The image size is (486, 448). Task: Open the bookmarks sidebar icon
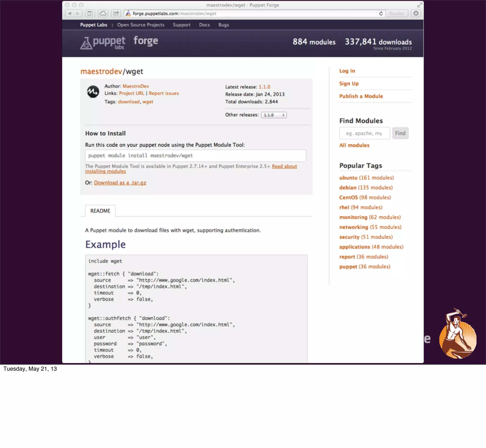[90, 14]
